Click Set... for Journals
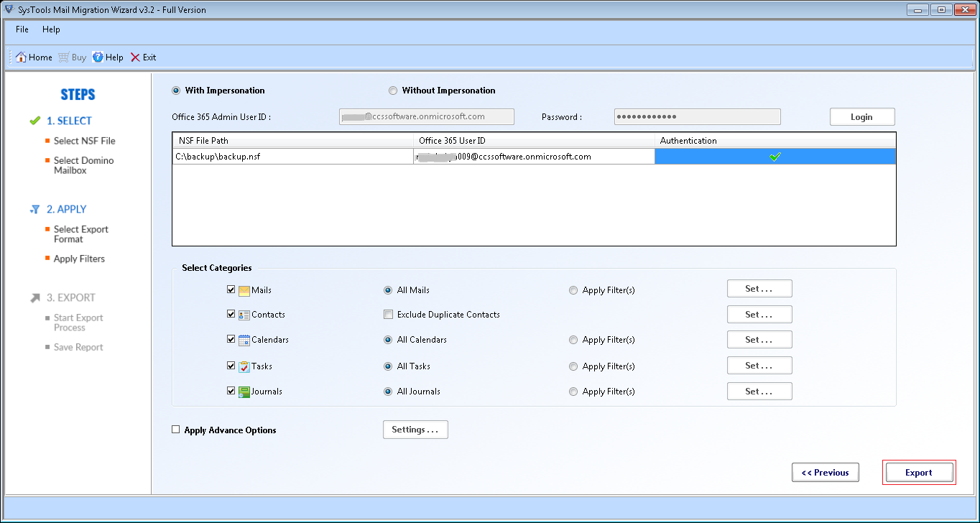 pyautogui.click(x=759, y=392)
